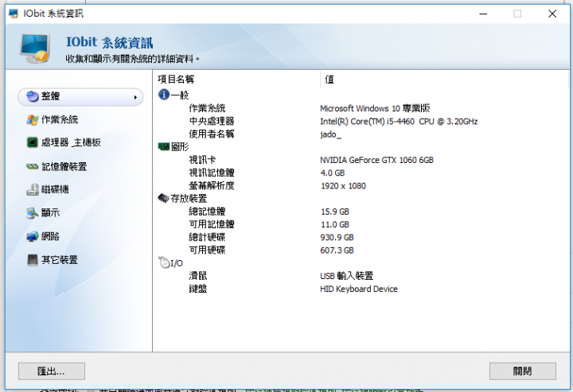573x392 pixels.
Task: Go to the 磁碟機 section
Action: [x=48, y=189]
